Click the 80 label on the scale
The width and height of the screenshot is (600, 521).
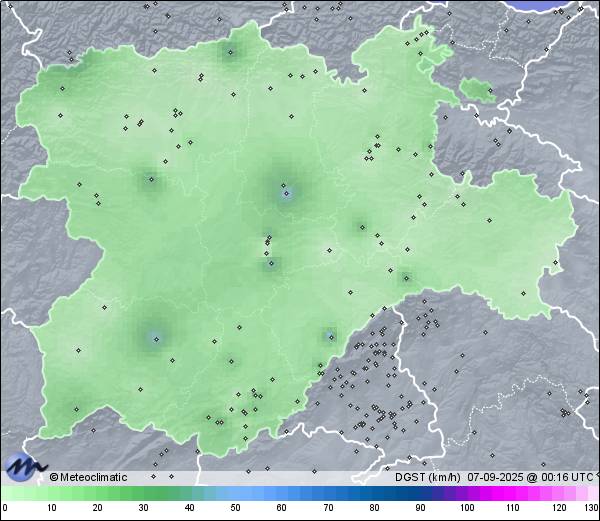pyautogui.click(x=374, y=508)
